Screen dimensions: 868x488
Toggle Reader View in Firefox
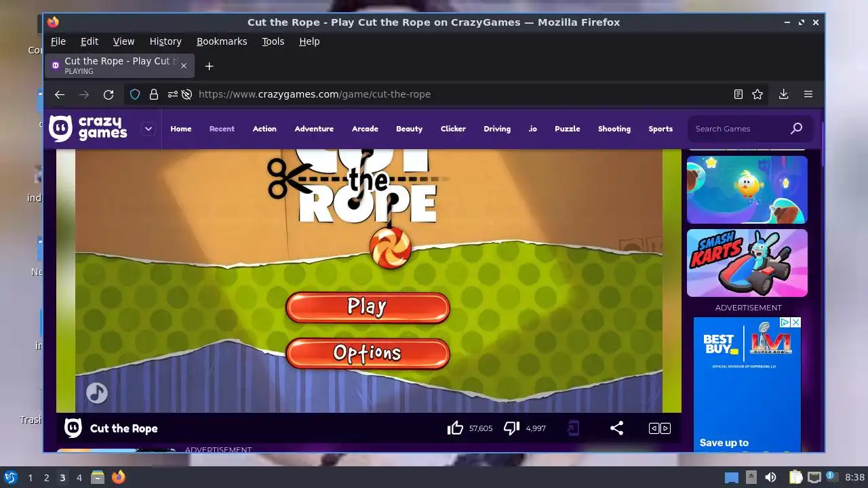[x=738, y=94]
